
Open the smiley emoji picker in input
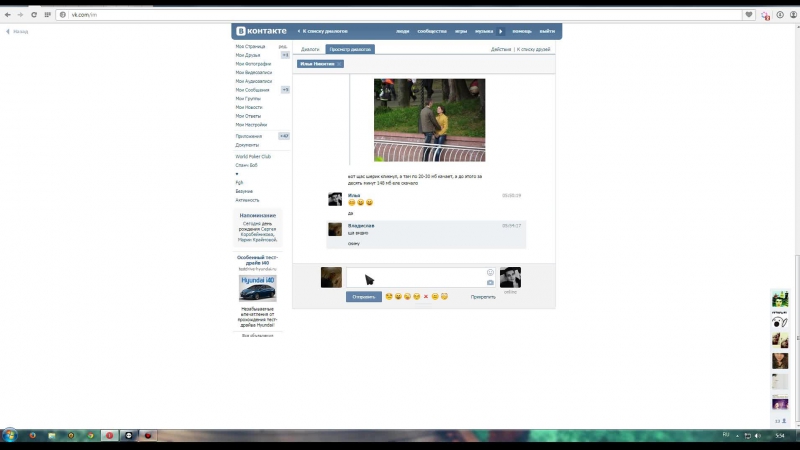coord(490,272)
